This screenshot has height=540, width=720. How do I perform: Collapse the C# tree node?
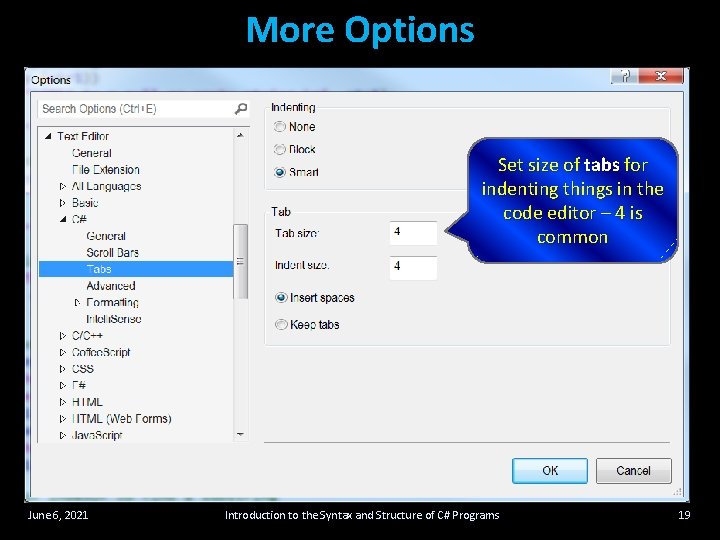(63, 219)
